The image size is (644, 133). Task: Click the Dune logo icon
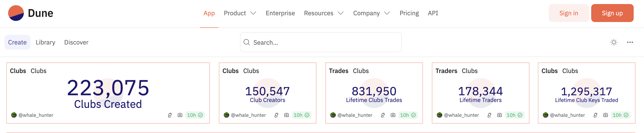click(x=16, y=13)
